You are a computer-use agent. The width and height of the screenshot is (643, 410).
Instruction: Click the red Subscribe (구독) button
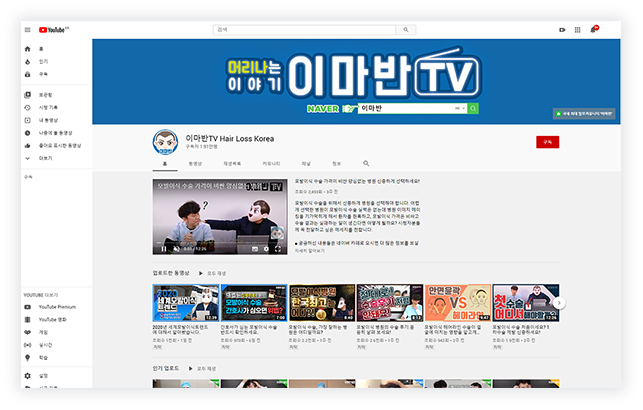[x=547, y=142]
